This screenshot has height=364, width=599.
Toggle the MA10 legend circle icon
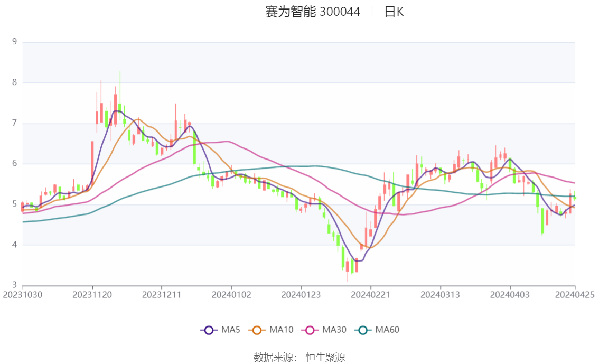[257, 330]
